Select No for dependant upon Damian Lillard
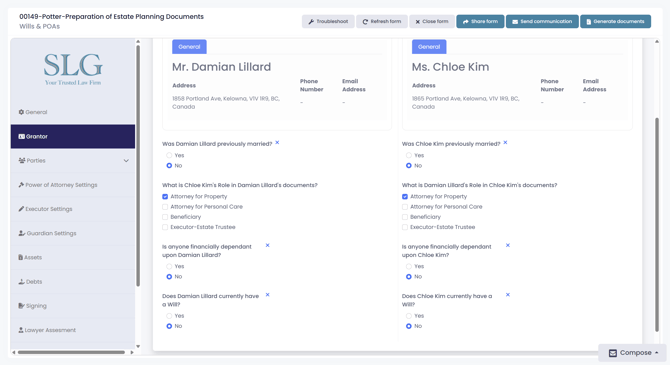The height and width of the screenshot is (365, 670). 169,277
